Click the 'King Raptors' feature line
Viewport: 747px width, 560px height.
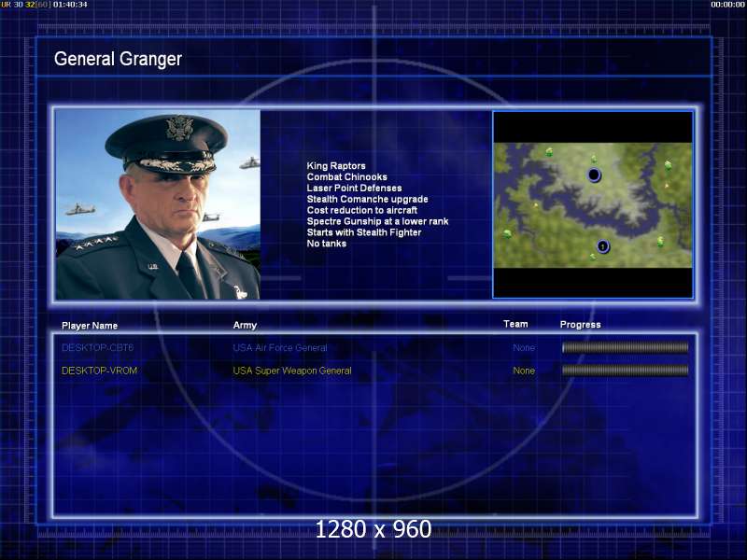pyautogui.click(x=336, y=166)
